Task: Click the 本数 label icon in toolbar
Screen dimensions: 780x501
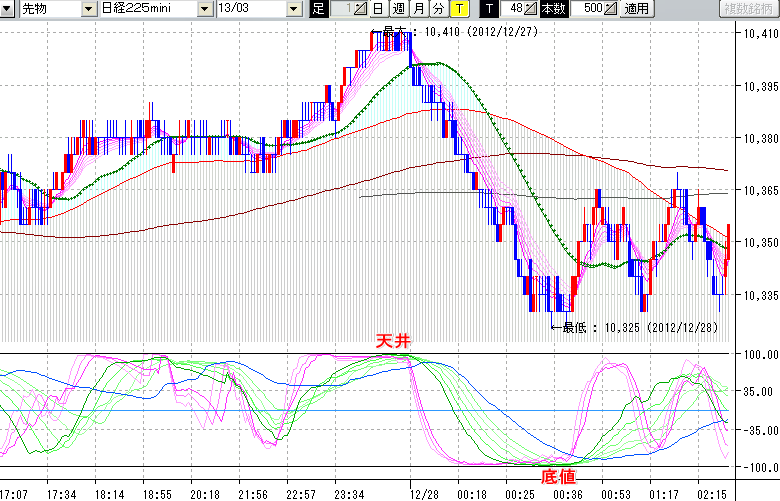Action: [x=553, y=9]
